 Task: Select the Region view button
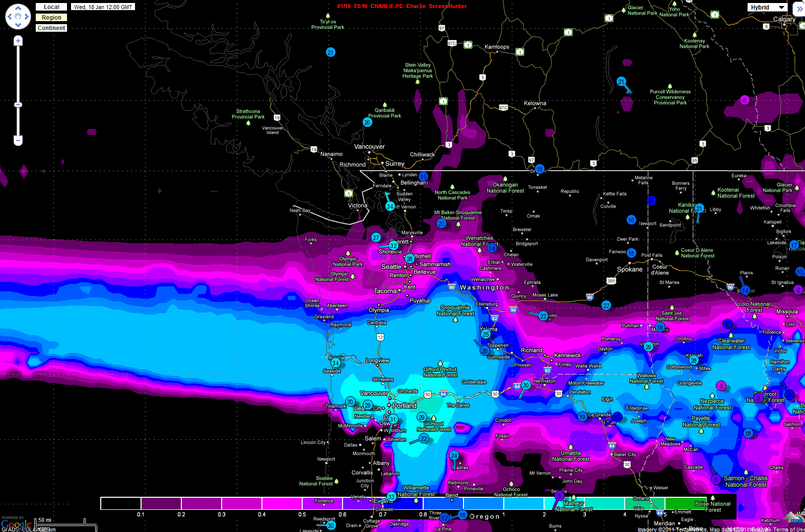(x=51, y=18)
